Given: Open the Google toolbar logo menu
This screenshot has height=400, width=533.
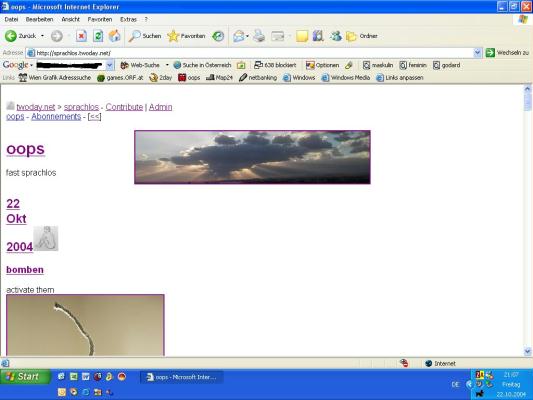Looking at the screenshot, I should [x=17, y=65].
